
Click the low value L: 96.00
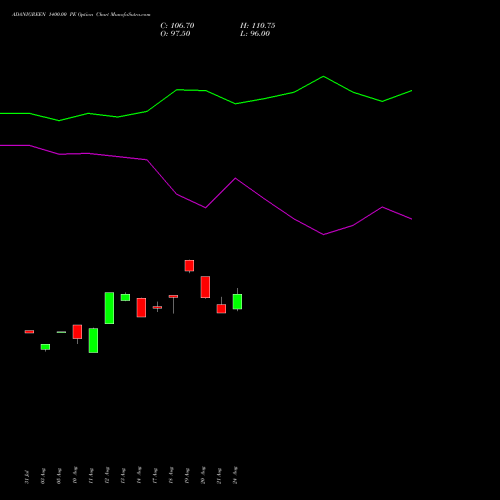(255, 34)
